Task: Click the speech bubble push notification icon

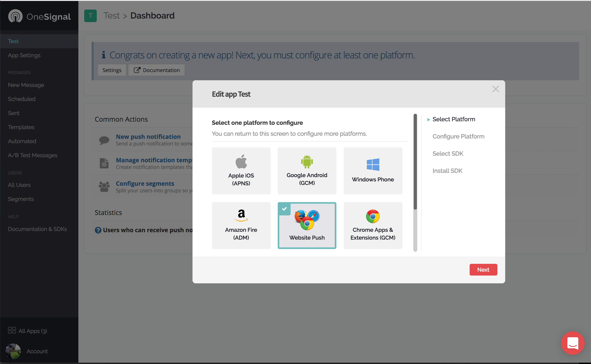Action: click(104, 140)
